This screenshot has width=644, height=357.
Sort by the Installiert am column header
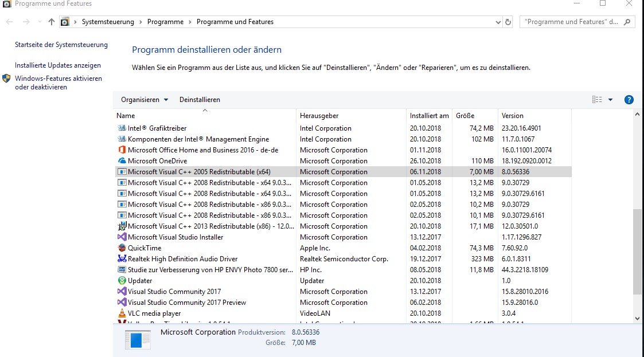pos(429,116)
